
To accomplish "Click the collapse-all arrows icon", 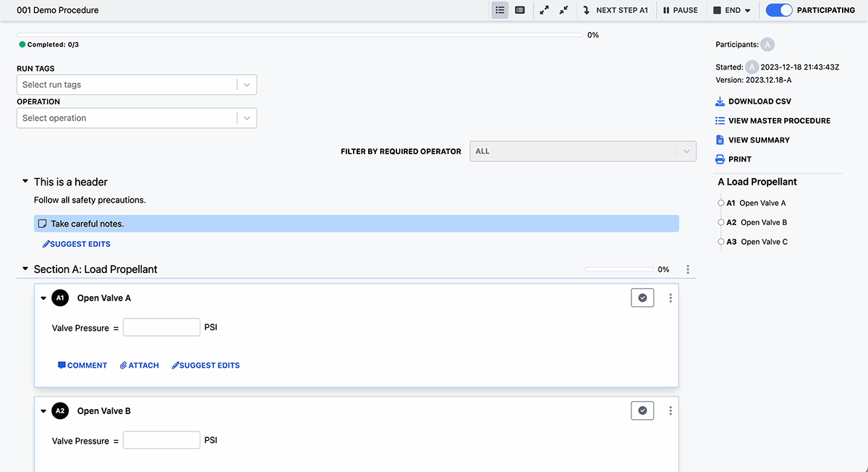I will pyautogui.click(x=563, y=10).
